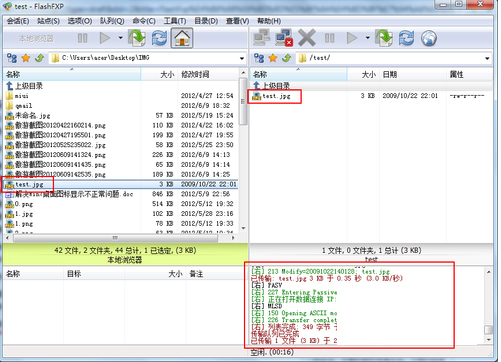Image resolution: width=501 pixels, height=362 pixels.
Task: Click local list scroll down arrow
Action: [243, 228]
